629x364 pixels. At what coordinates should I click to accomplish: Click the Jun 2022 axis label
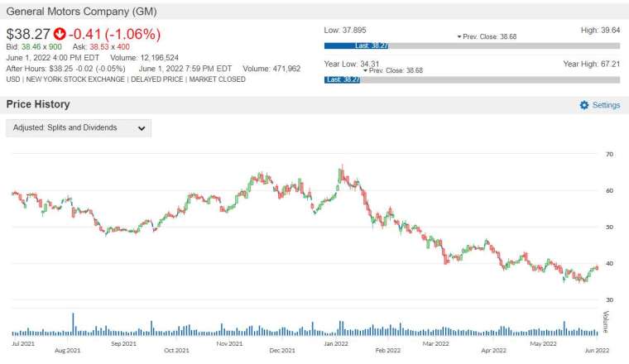(x=597, y=351)
